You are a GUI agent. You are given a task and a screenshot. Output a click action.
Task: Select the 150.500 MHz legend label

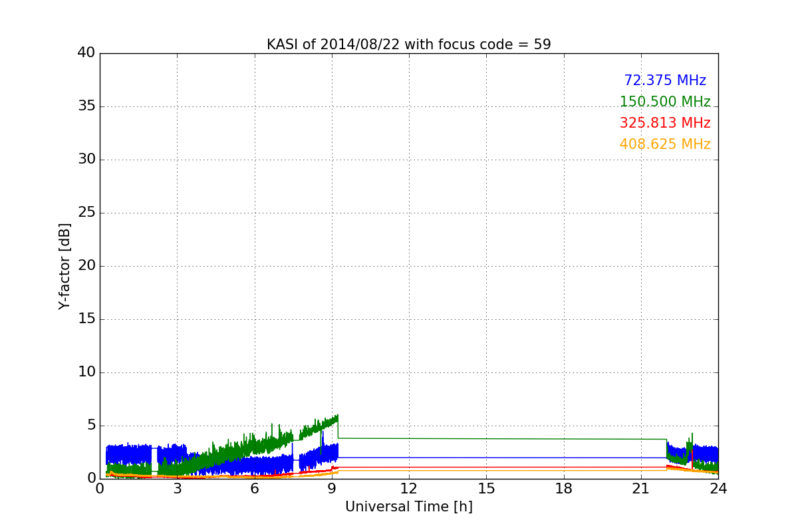point(665,102)
